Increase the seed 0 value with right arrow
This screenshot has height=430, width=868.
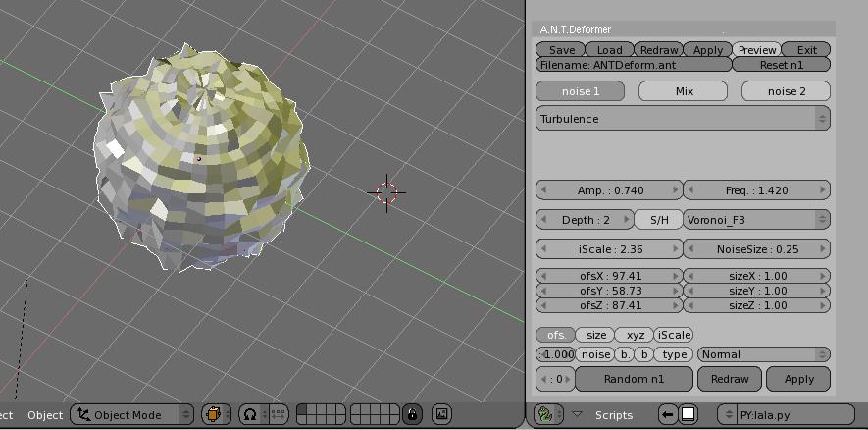568,379
